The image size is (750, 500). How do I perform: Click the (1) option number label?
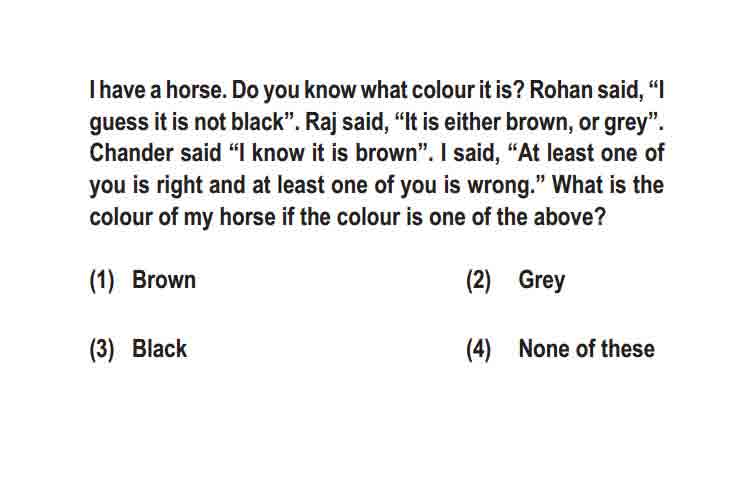coord(102,280)
